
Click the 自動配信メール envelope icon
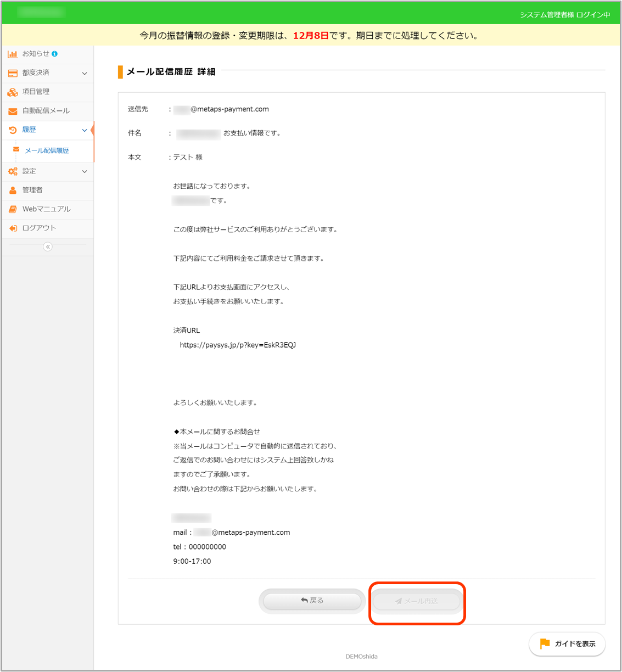click(12, 111)
